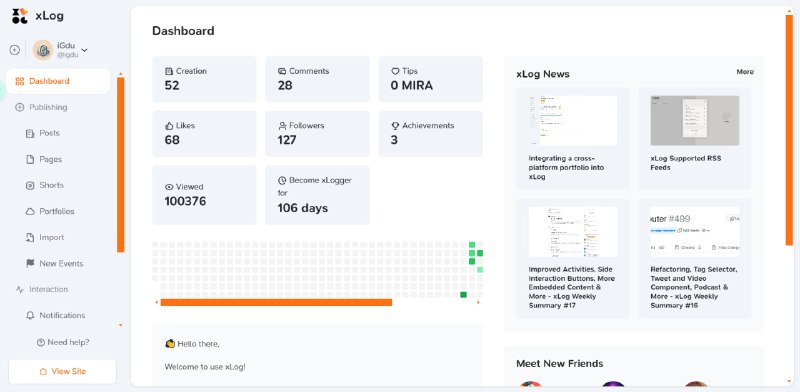Select the Import file icon
The width and height of the screenshot is (800, 392).
[30, 237]
